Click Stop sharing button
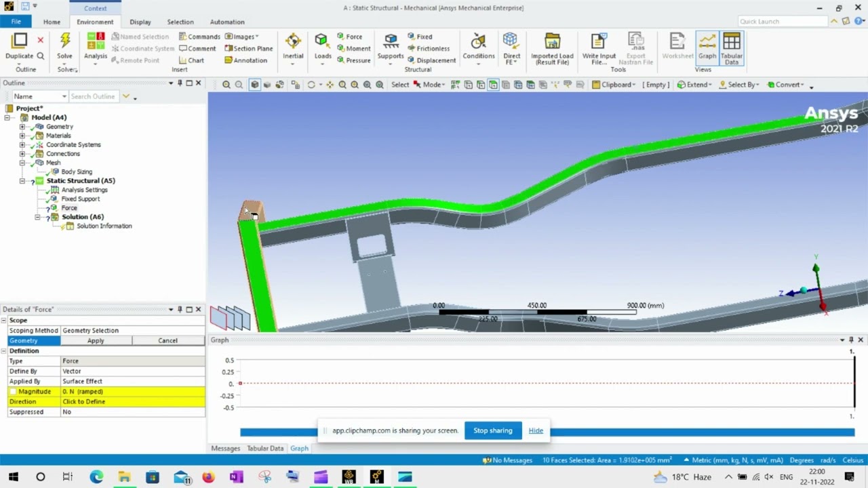The image size is (868, 488). [493, 430]
